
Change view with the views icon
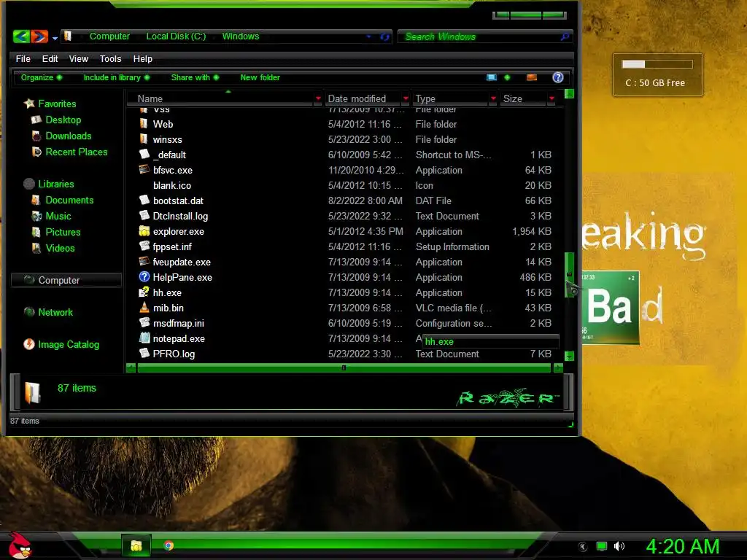tap(492, 77)
